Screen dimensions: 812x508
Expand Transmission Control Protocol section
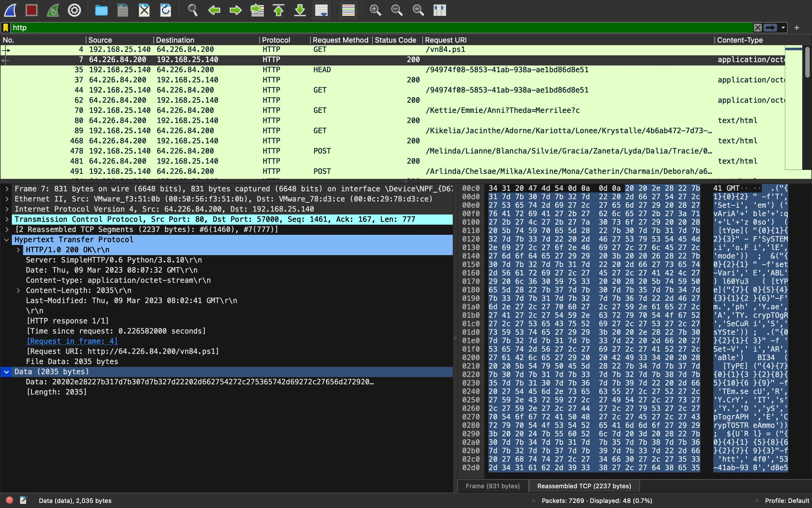pyautogui.click(x=7, y=219)
